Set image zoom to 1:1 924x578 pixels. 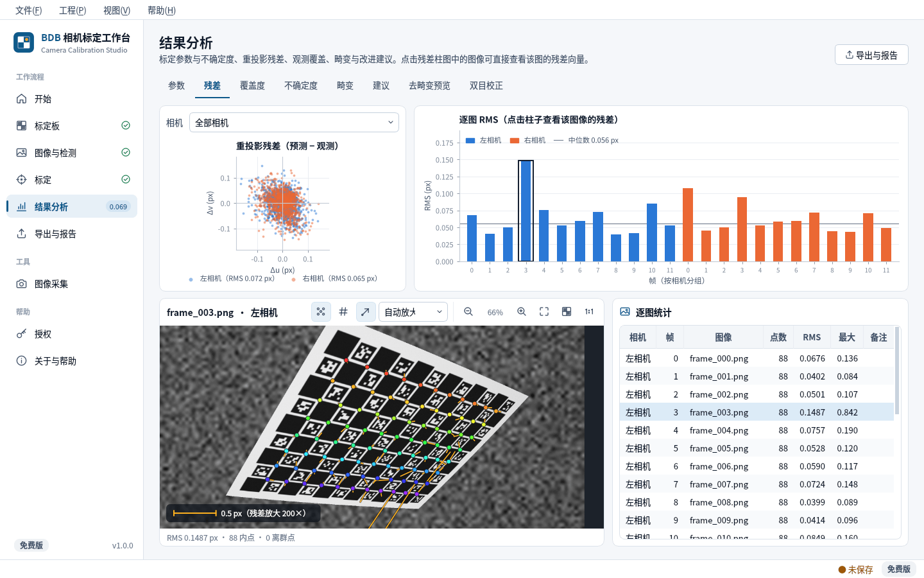click(589, 311)
